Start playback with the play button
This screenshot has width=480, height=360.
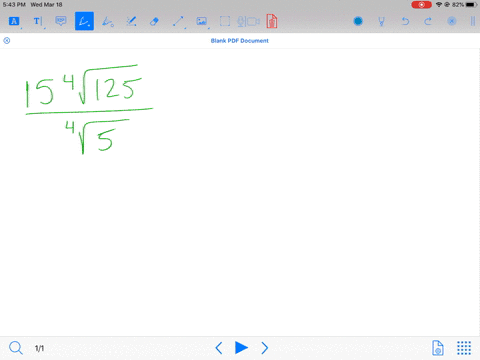tap(241, 348)
